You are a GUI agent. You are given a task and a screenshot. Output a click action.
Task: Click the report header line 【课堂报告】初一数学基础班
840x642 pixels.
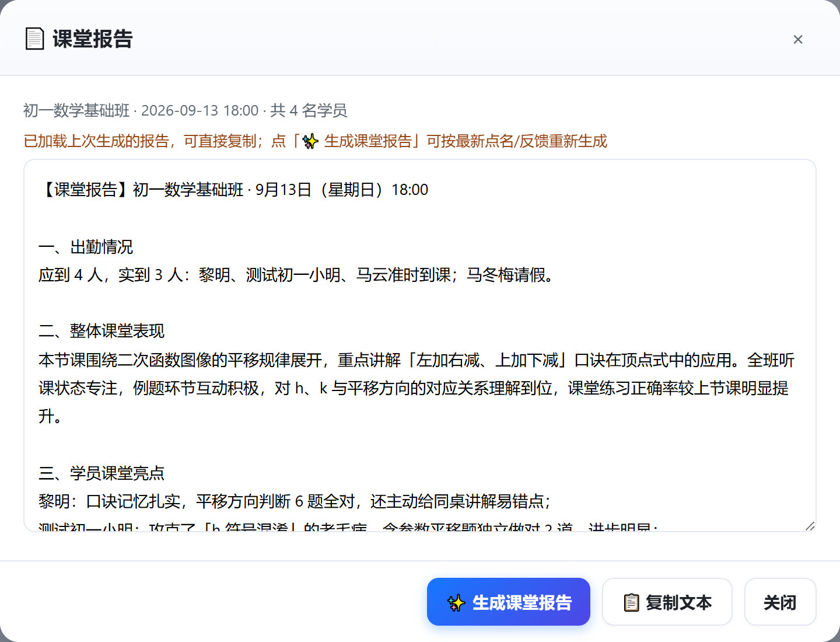point(233,190)
